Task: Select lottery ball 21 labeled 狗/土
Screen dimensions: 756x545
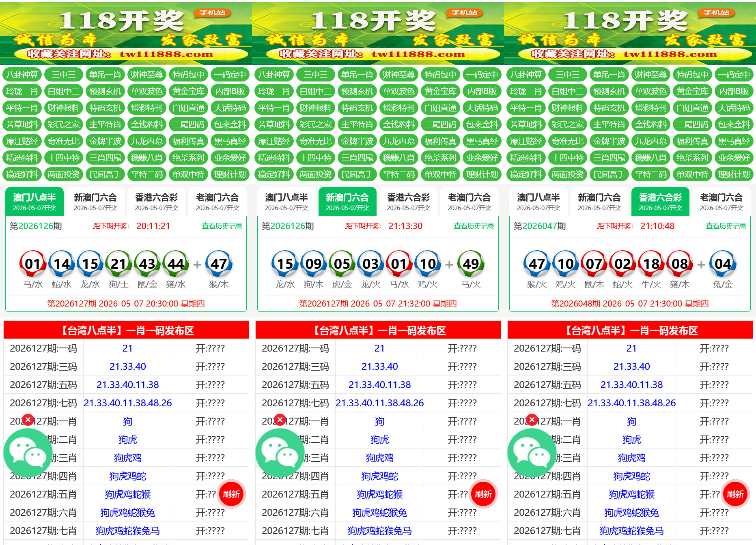Action: [x=118, y=264]
